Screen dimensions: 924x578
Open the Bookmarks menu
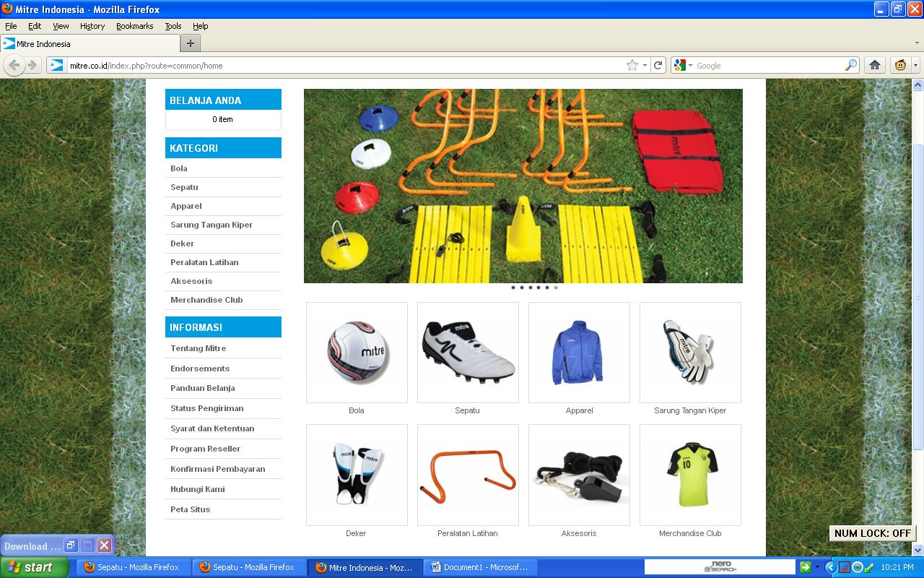(135, 26)
